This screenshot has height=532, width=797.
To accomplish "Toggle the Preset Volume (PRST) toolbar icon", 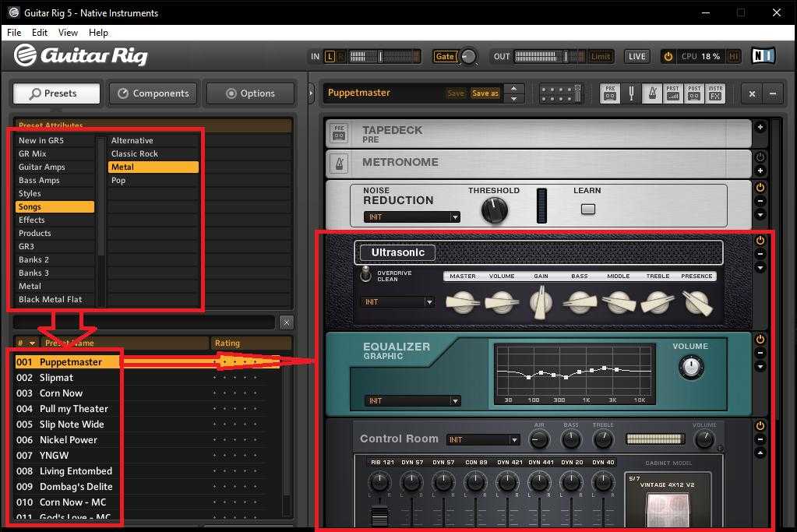I will pos(672,93).
